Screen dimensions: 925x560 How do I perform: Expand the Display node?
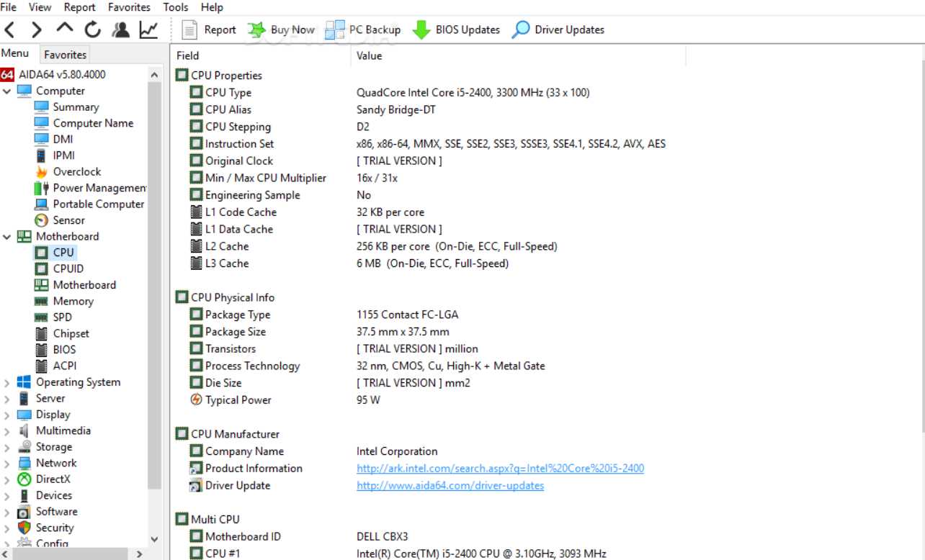(x=6, y=415)
